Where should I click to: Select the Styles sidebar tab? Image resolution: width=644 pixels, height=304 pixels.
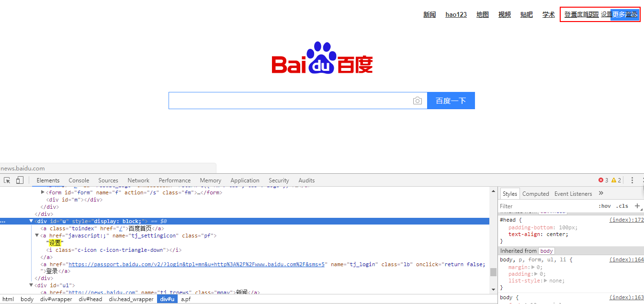coord(510,194)
